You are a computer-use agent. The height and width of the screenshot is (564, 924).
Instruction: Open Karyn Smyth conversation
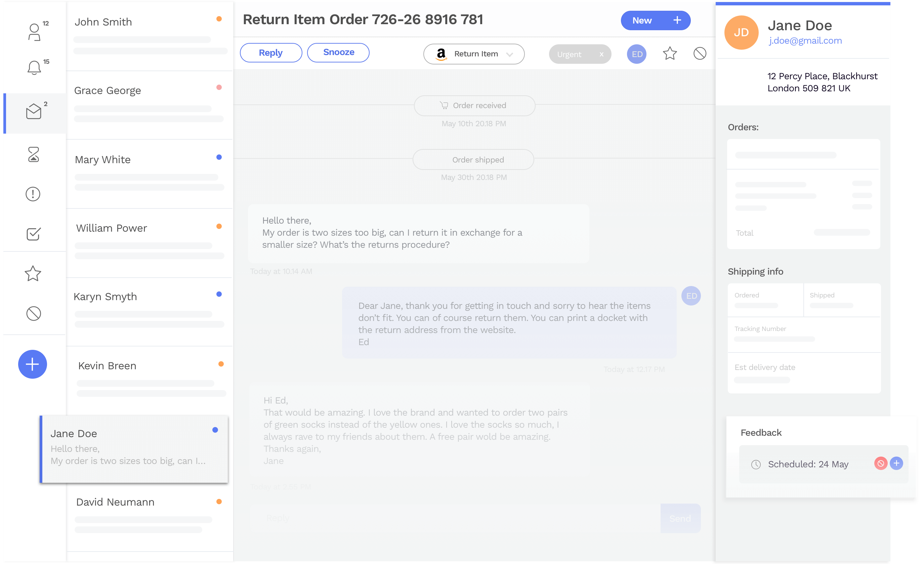(150, 312)
